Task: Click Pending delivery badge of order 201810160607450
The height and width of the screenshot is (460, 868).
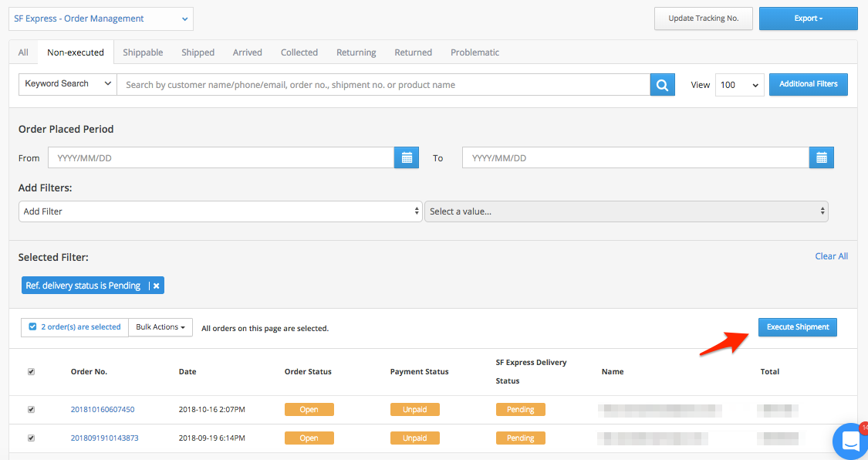Action: [520, 410]
